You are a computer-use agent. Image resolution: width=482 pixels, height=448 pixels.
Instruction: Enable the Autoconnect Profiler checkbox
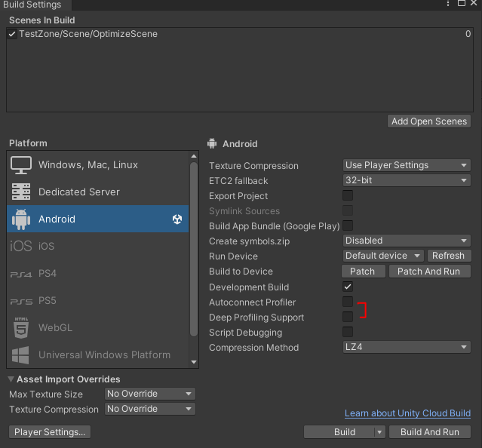pos(348,302)
